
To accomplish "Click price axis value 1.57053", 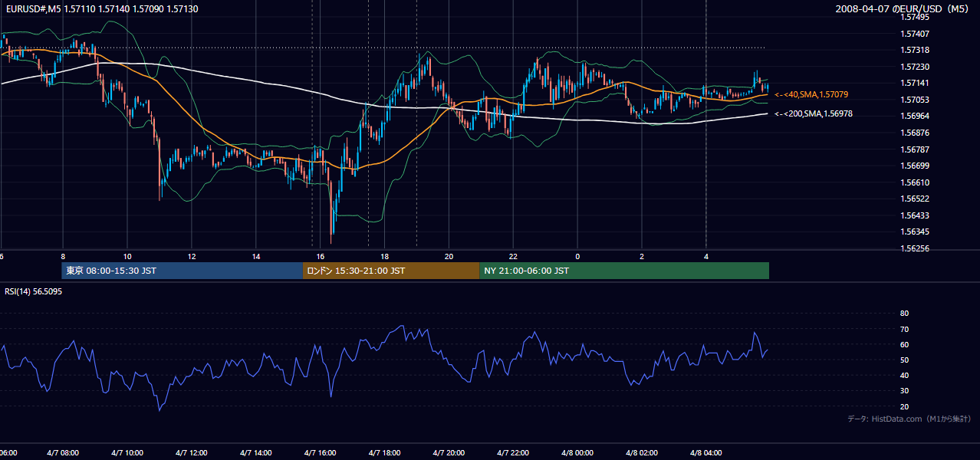I will point(916,100).
